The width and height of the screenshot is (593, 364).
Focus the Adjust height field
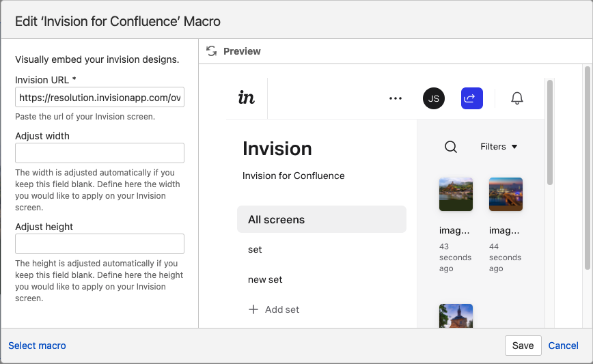tap(100, 244)
